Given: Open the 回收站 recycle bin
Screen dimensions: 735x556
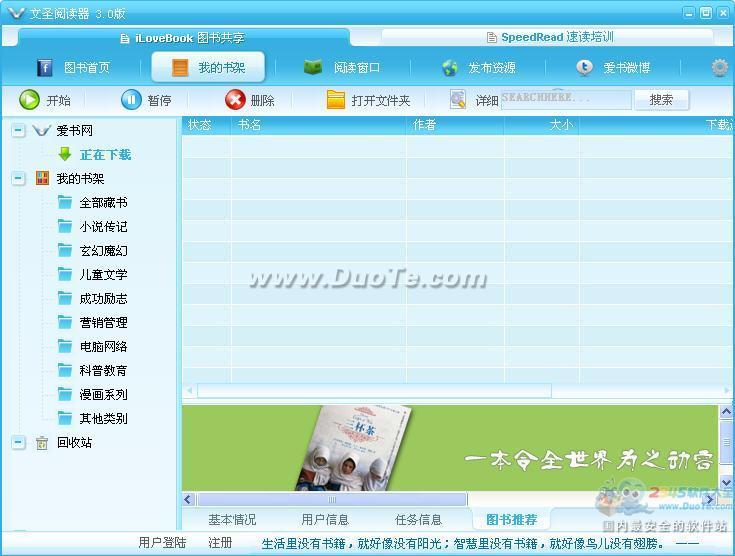Looking at the screenshot, I should [73, 442].
